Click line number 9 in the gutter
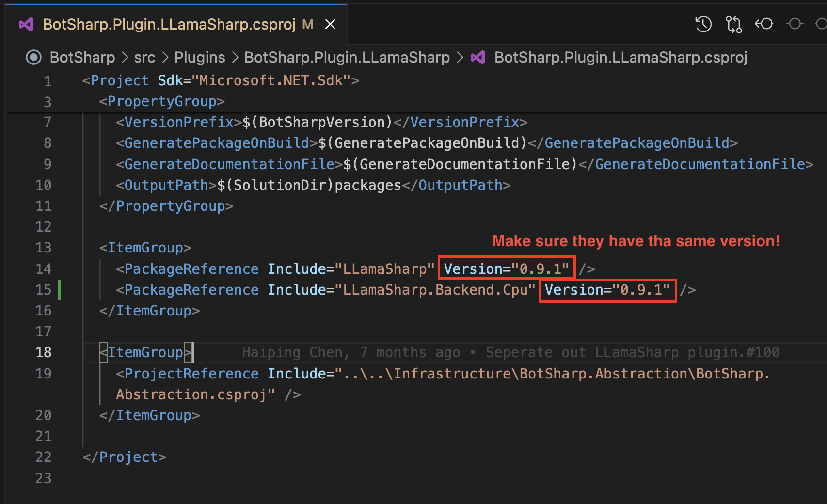 click(x=48, y=164)
